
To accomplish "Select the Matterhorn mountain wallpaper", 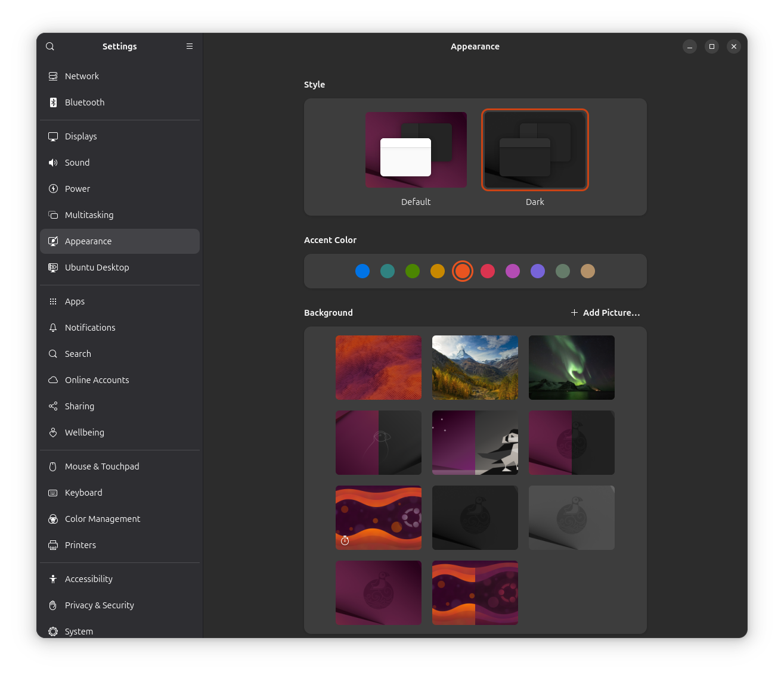I will [475, 368].
